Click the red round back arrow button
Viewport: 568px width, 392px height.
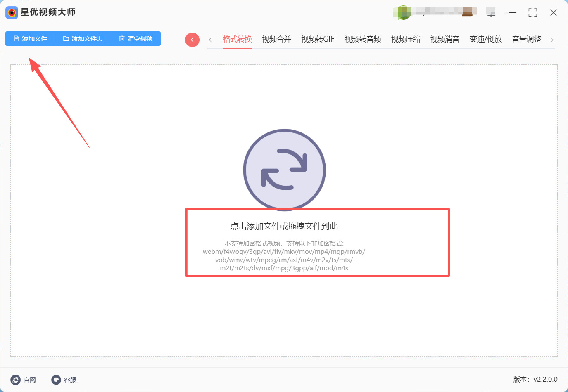pos(192,40)
